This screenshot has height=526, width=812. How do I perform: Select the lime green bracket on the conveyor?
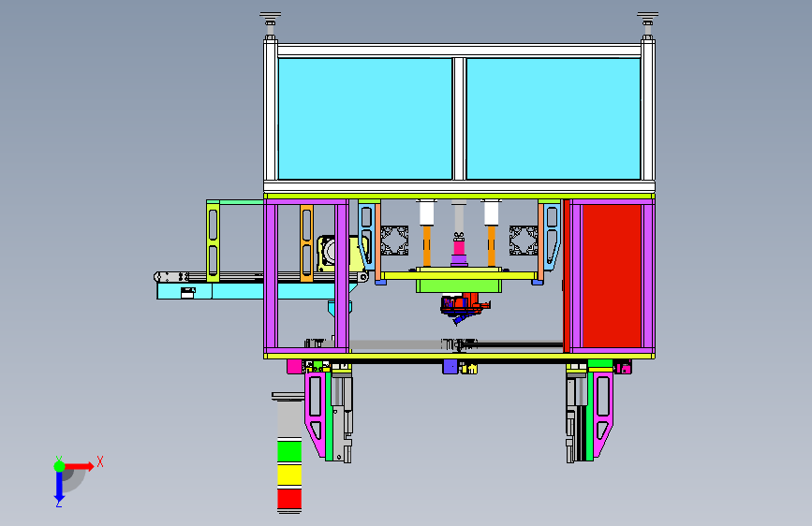[213, 241]
